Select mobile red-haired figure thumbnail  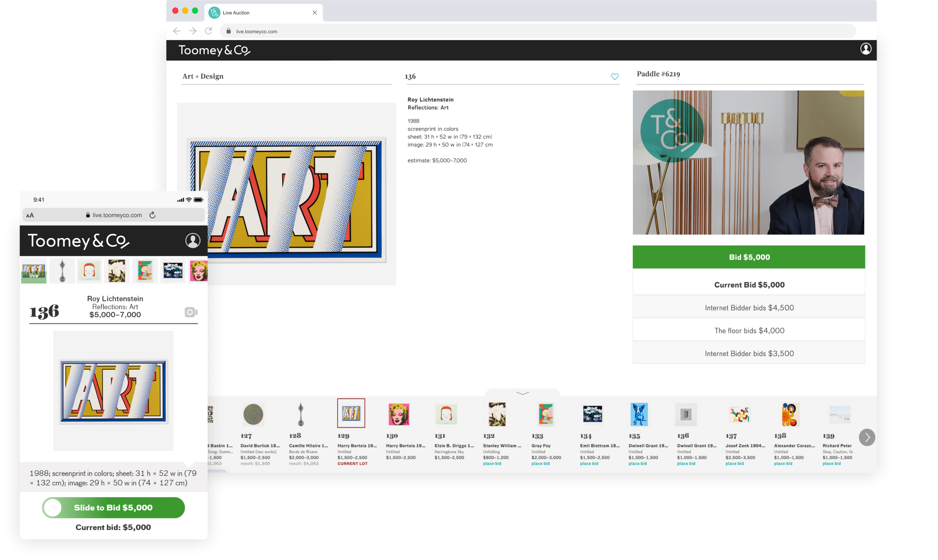click(x=89, y=270)
